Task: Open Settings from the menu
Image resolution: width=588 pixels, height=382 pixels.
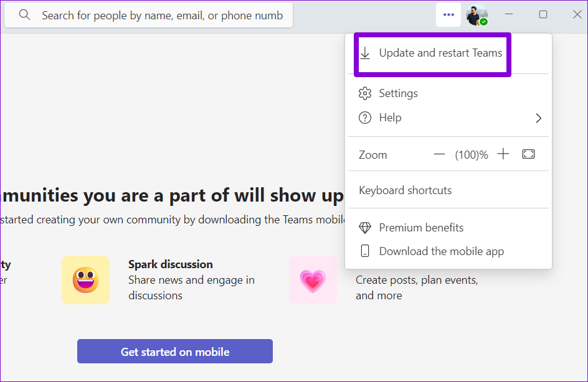Action: coord(448,93)
